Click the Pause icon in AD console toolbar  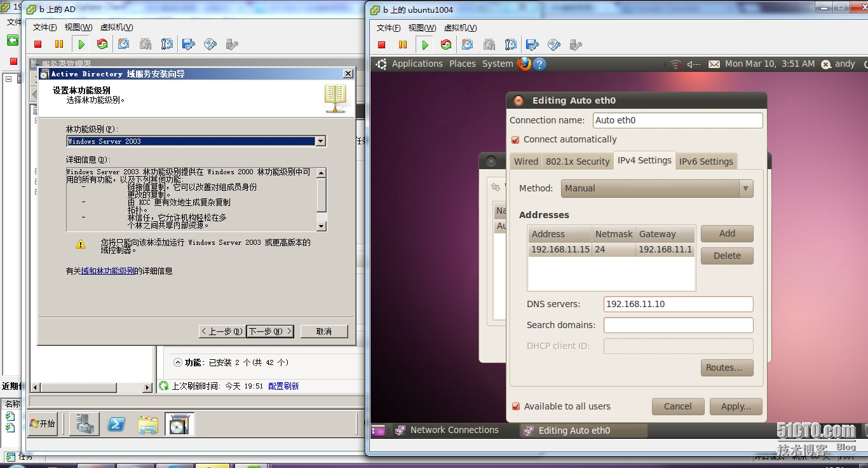tap(59, 45)
